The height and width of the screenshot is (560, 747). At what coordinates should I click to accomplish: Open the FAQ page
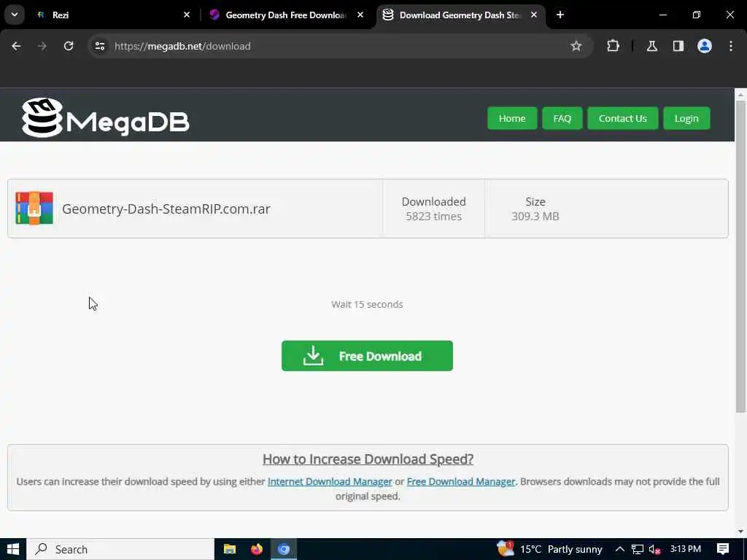[562, 118]
